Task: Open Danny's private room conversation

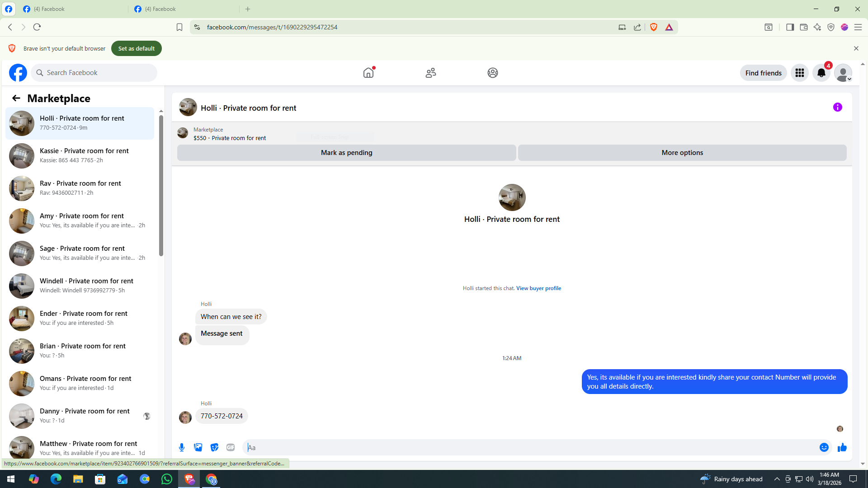Action: (80, 416)
